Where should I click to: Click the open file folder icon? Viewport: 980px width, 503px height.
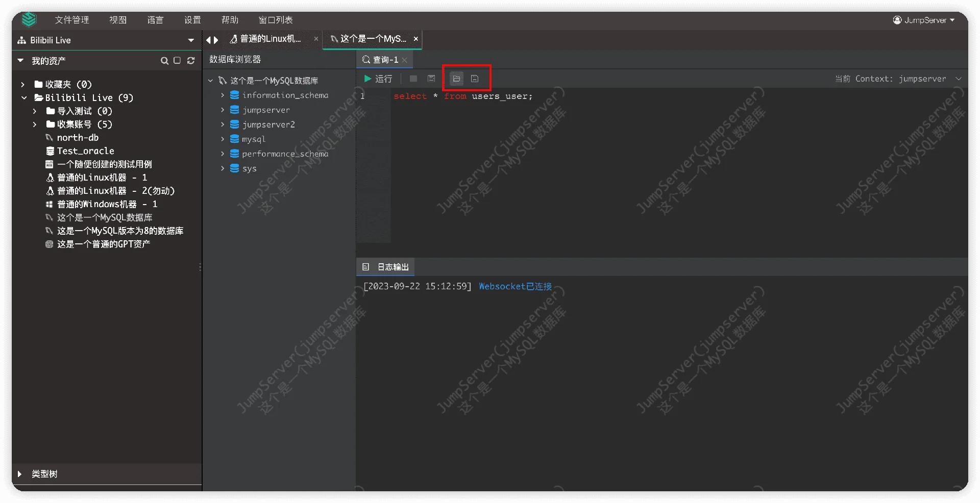pyautogui.click(x=457, y=79)
